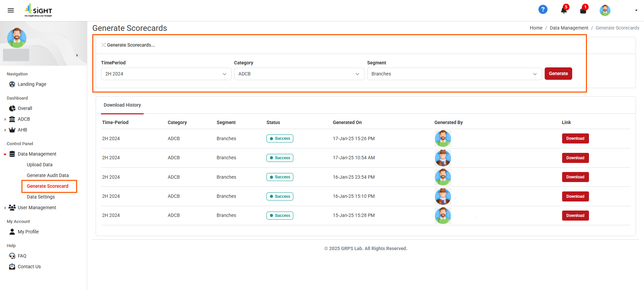This screenshot has width=644, height=290.
Task: Download the 17-Jan-25 15:26 PM scorecard
Action: (575, 138)
